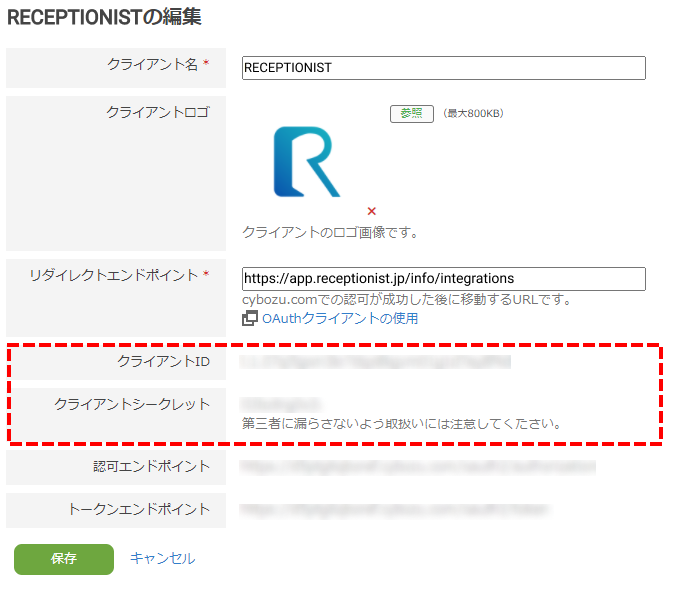This screenshot has width=696, height=592.
Task: Click the green 保存 button
Action: click(64, 559)
